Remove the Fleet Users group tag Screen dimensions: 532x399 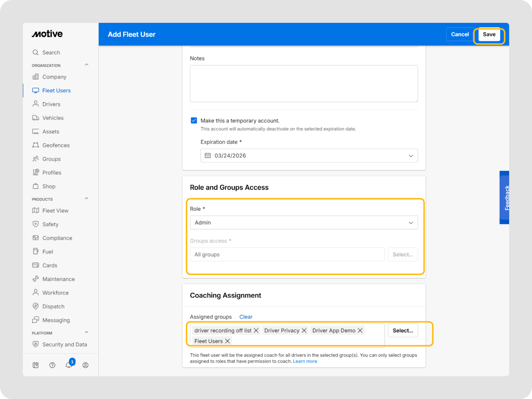pos(227,341)
